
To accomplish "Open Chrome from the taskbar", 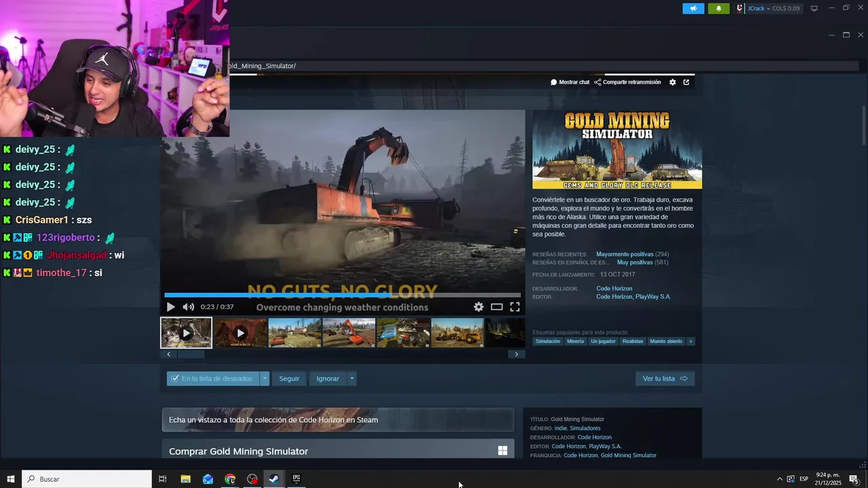I will (x=230, y=479).
